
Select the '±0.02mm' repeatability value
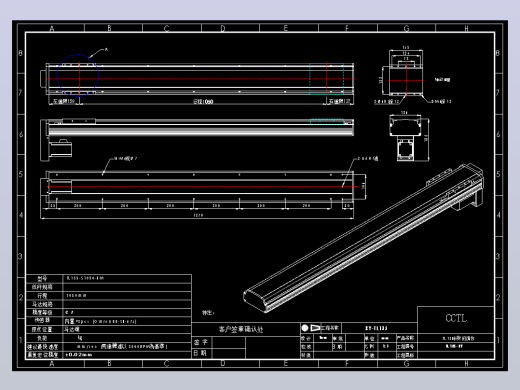(x=79, y=355)
